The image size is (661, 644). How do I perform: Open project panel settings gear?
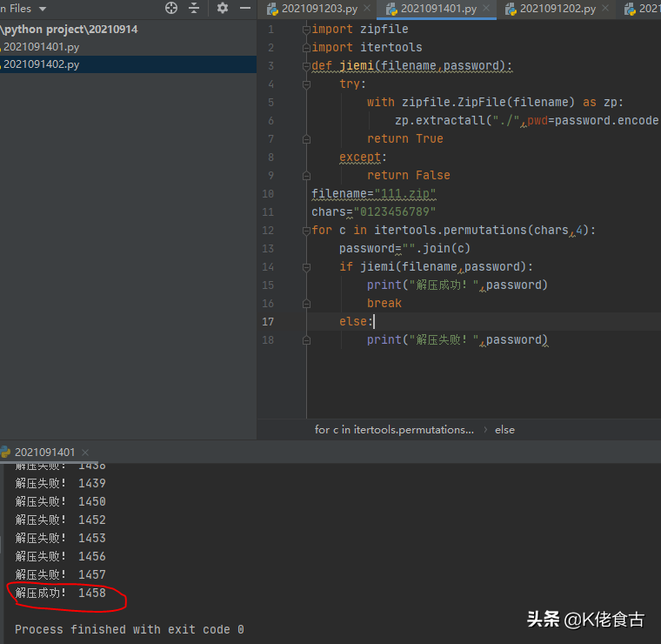coord(223,9)
